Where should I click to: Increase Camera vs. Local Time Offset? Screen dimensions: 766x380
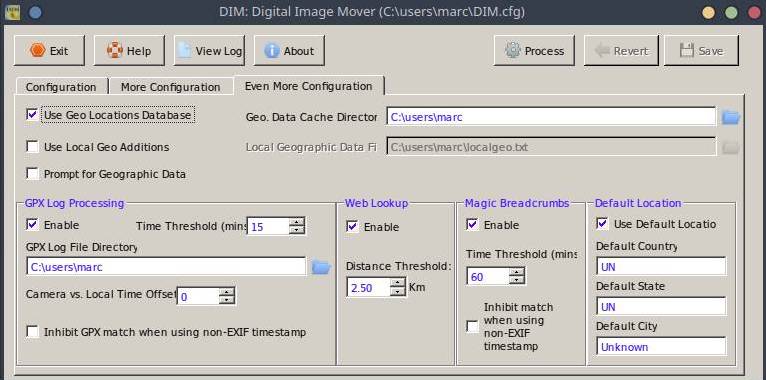[227, 292]
